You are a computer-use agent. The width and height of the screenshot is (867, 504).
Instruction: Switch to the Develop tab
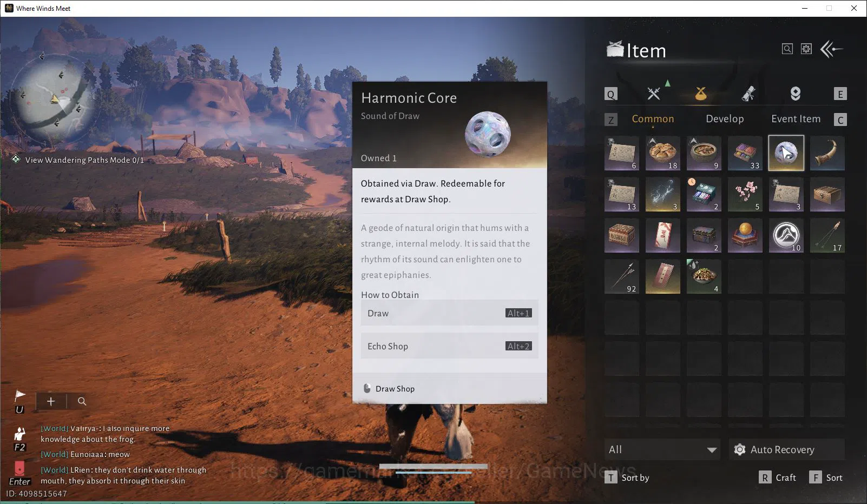pos(725,119)
